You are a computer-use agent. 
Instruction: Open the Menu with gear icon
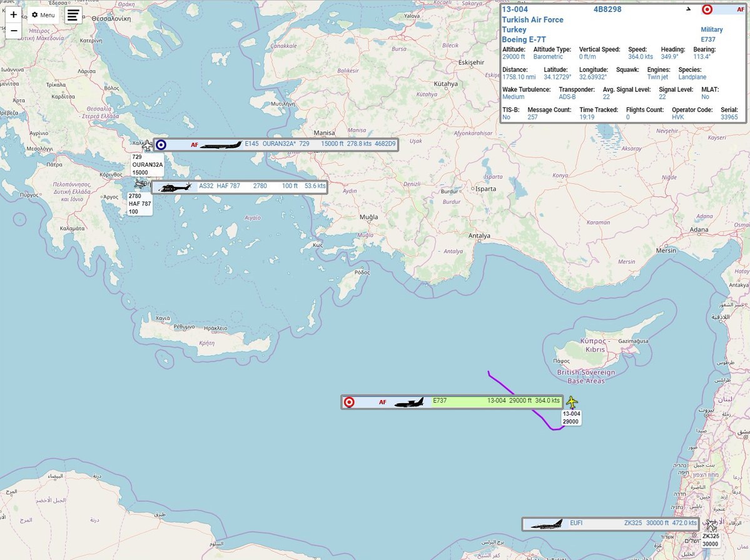[43, 15]
